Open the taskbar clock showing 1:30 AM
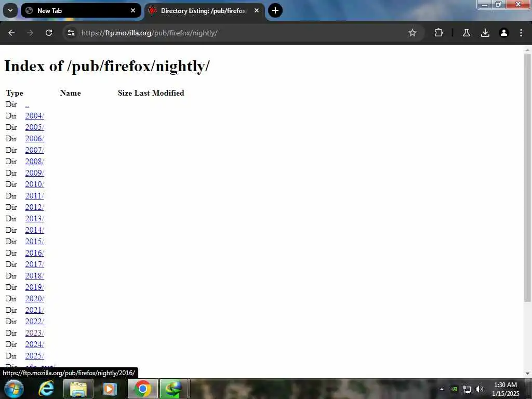The image size is (532, 399). coord(506,389)
